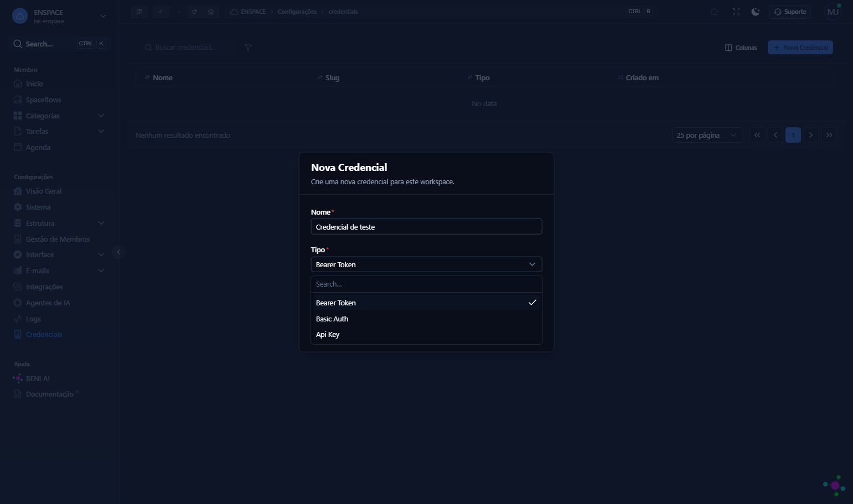Go to last page double-arrow

[x=829, y=135]
